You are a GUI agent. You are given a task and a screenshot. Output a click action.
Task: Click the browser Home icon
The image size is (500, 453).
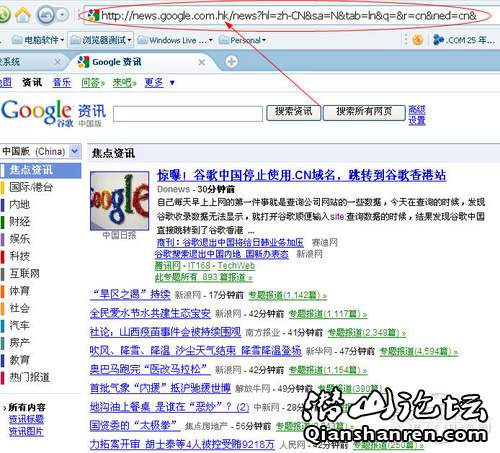(22, 15)
